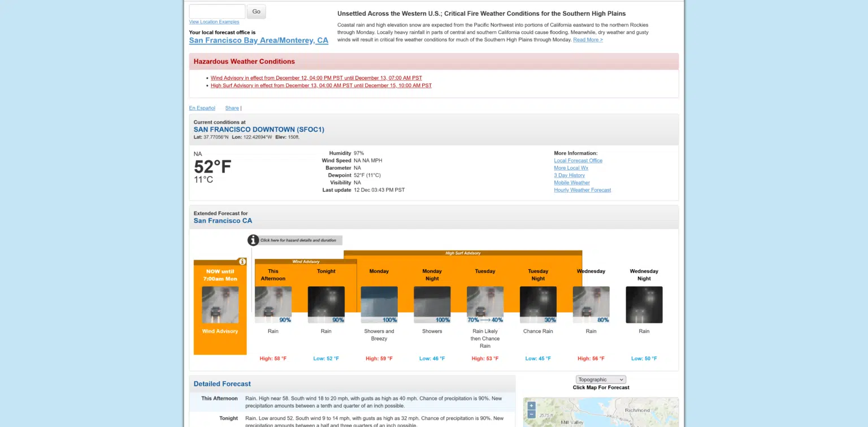
Task: Open the Topographic map type dropdown
Action: click(x=601, y=379)
